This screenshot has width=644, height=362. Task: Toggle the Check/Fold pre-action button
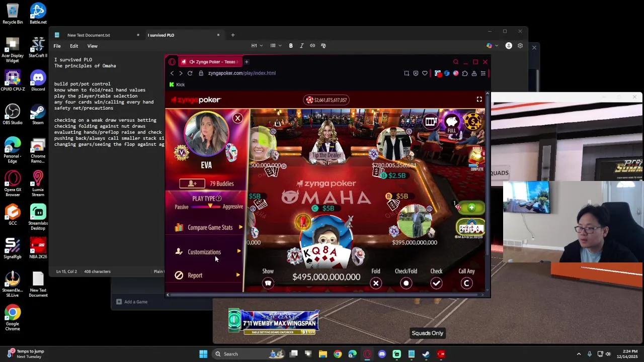(x=406, y=284)
